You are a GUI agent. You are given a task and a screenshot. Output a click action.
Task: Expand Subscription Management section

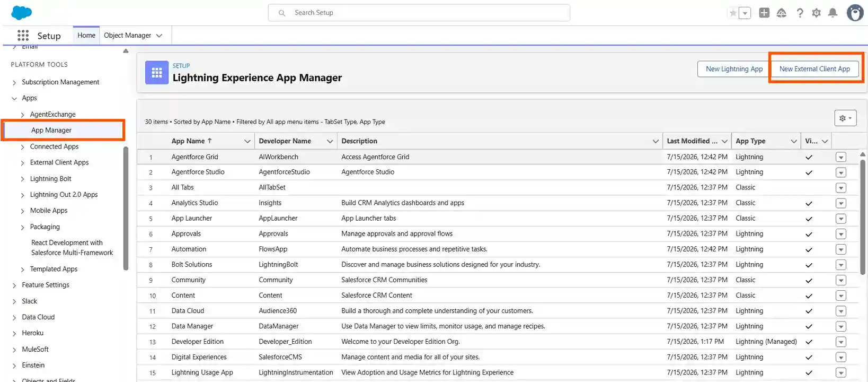pyautogui.click(x=14, y=82)
